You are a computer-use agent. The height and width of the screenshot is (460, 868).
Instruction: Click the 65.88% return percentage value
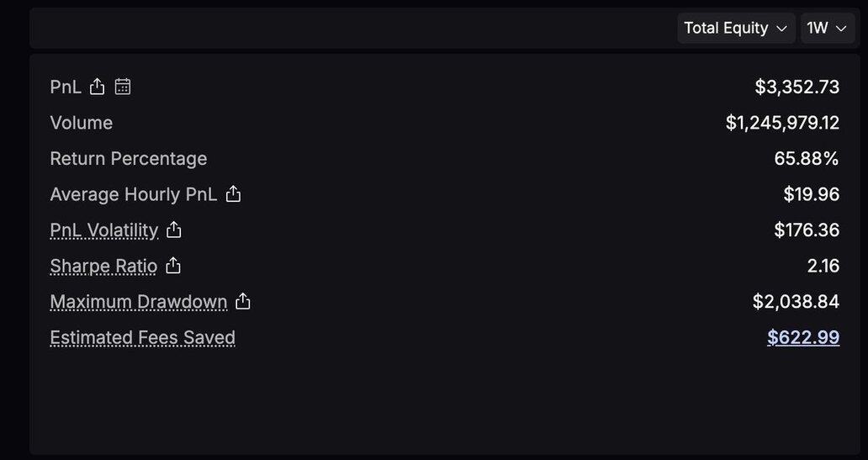pyautogui.click(x=807, y=159)
